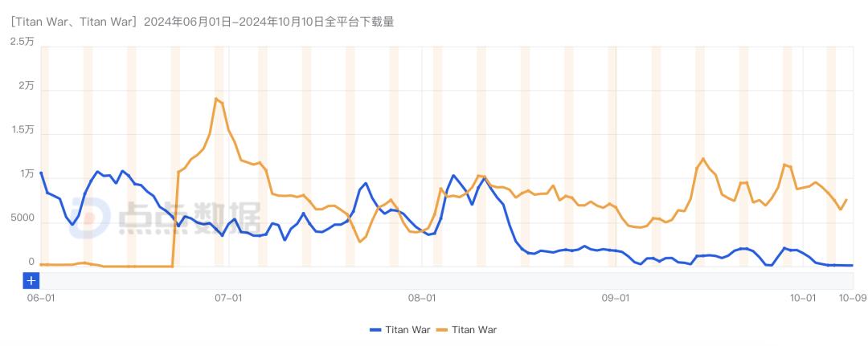The height and width of the screenshot is (346, 868).
Task: Click the chart title text
Action: click(x=203, y=22)
